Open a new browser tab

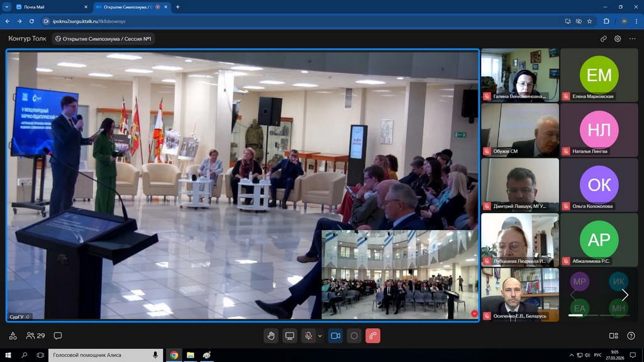coord(178,7)
